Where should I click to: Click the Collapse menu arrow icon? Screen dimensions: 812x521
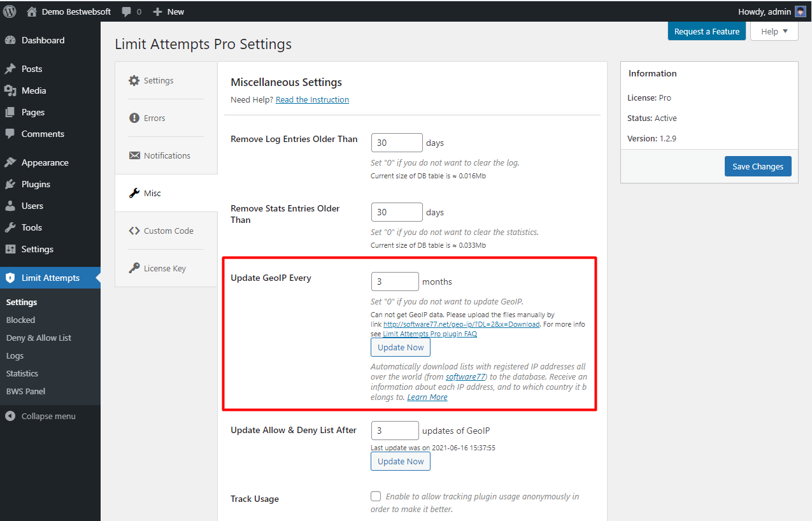pos(10,416)
